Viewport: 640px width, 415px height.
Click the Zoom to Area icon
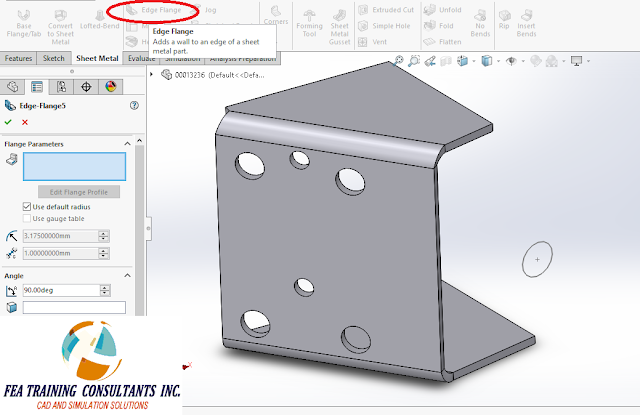pos(414,61)
